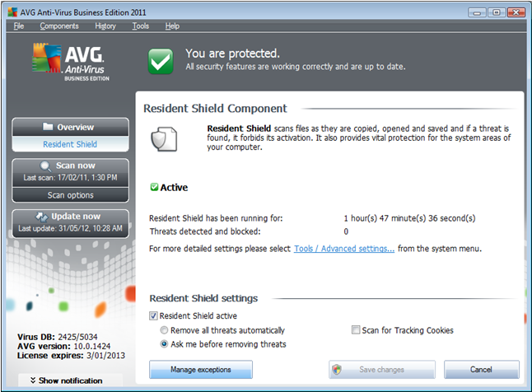
Task: Follow Tools / Advanced settings link
Action: pos(344,249)
